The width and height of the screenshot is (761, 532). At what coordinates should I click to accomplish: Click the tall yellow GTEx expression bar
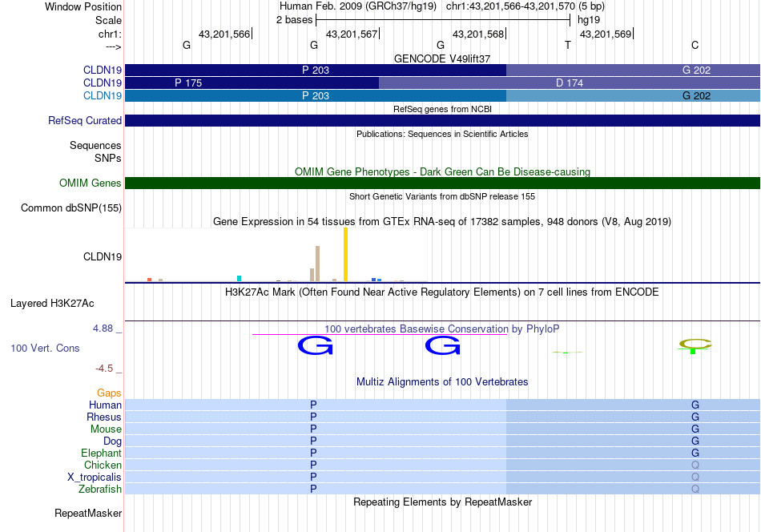345,254
